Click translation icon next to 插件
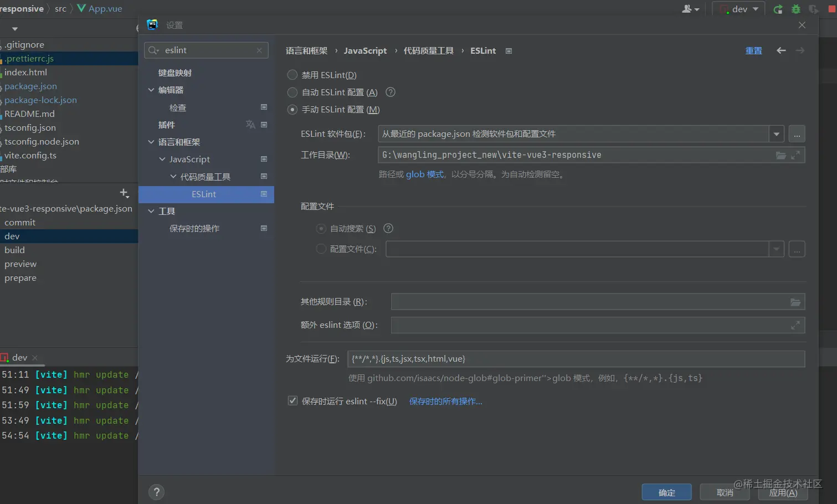This screenshot has height=504, width=837. coord(250,125)
